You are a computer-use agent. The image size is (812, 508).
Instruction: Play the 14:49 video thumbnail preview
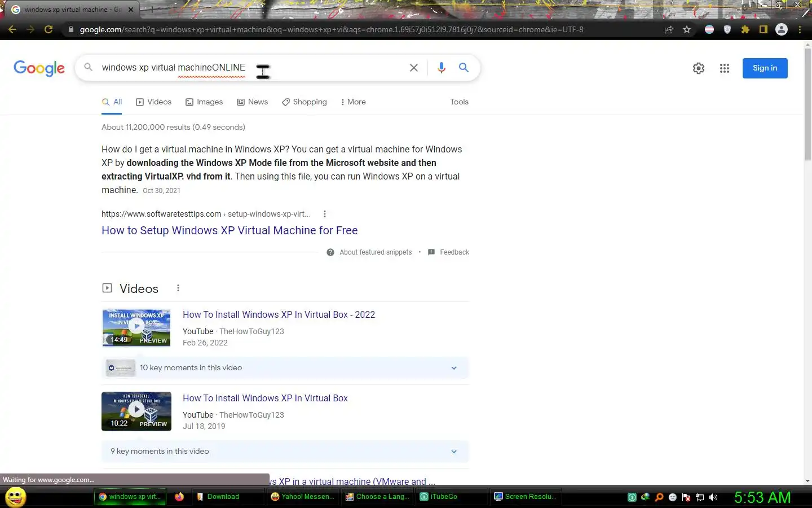coord(136,327)
